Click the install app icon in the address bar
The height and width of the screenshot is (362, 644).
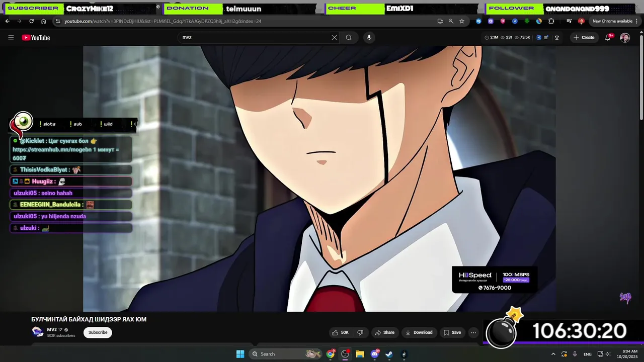440,21
